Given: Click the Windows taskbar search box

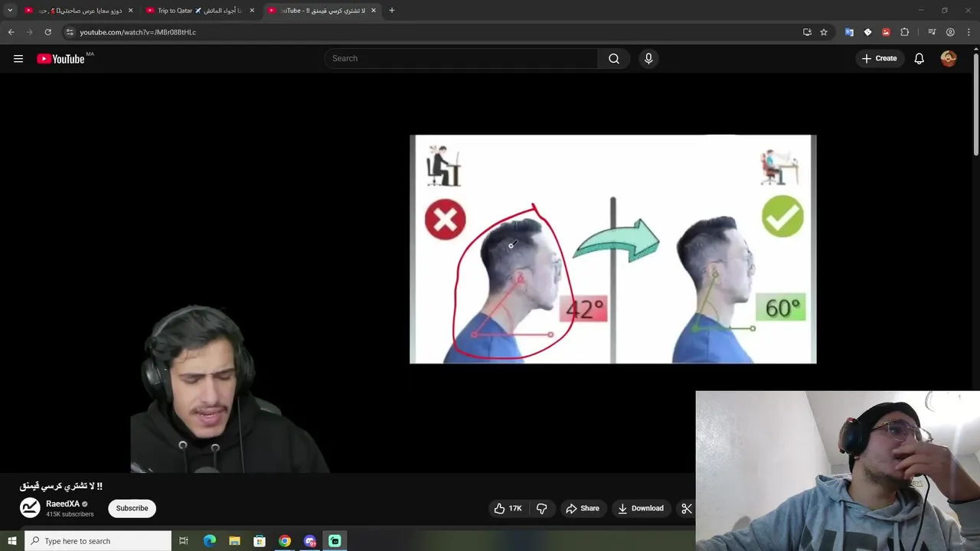Looking at the screenshot, I should coord(98,541).
